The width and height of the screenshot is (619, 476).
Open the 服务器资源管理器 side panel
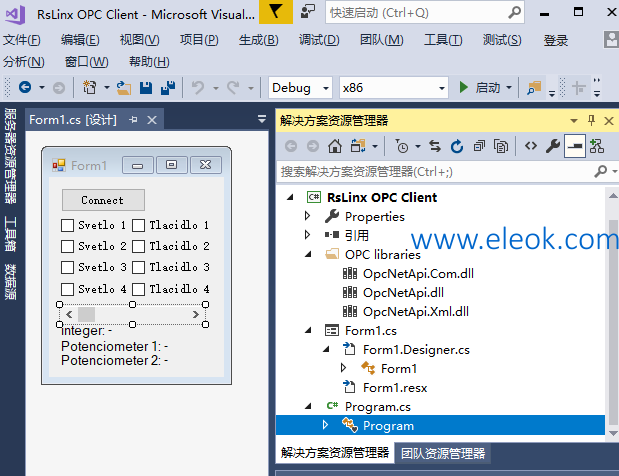tap(10, 156)
